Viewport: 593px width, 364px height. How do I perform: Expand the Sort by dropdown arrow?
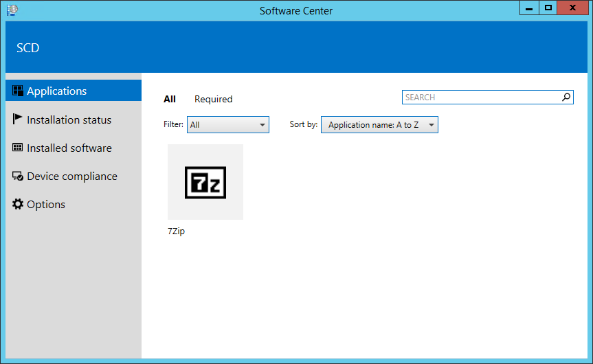tap(431, 125)
